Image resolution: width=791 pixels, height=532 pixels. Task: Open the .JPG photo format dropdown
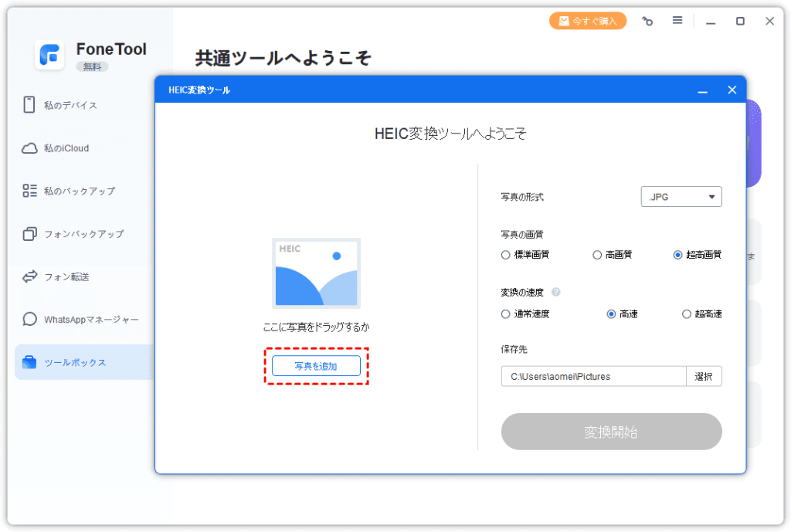click(x=681, y=197)
